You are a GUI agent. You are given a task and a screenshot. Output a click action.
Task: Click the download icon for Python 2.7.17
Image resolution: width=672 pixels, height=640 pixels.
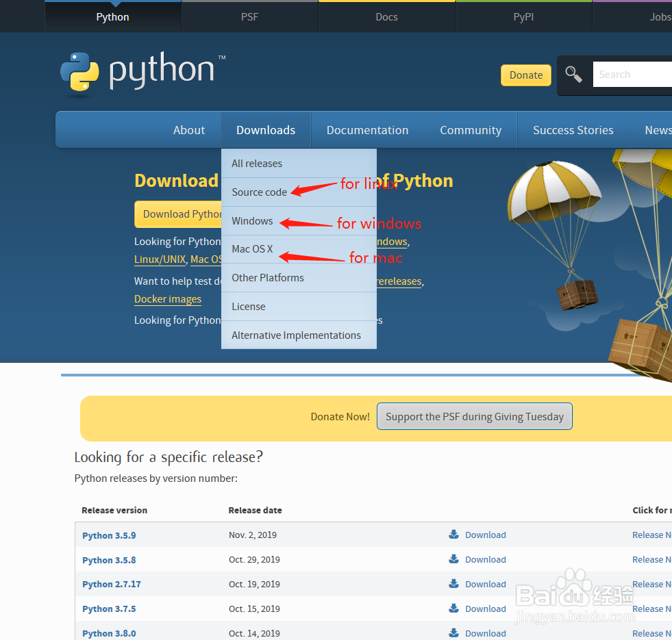[x=453, y=583]
